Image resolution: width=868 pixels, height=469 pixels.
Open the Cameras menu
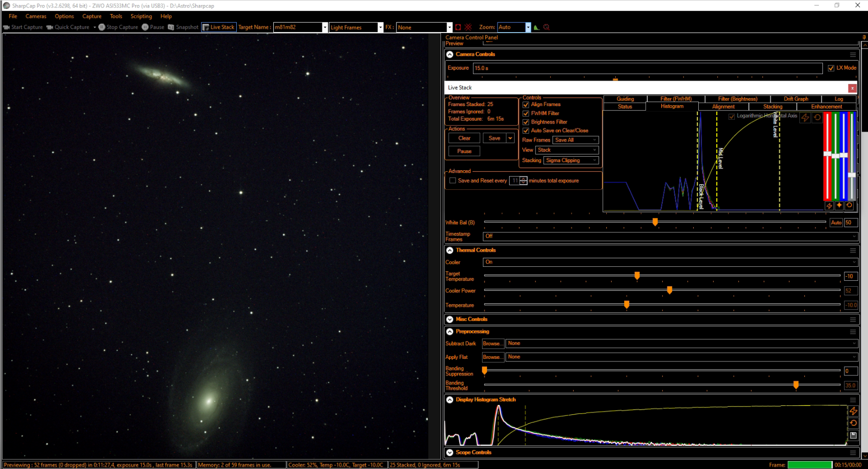36,17
